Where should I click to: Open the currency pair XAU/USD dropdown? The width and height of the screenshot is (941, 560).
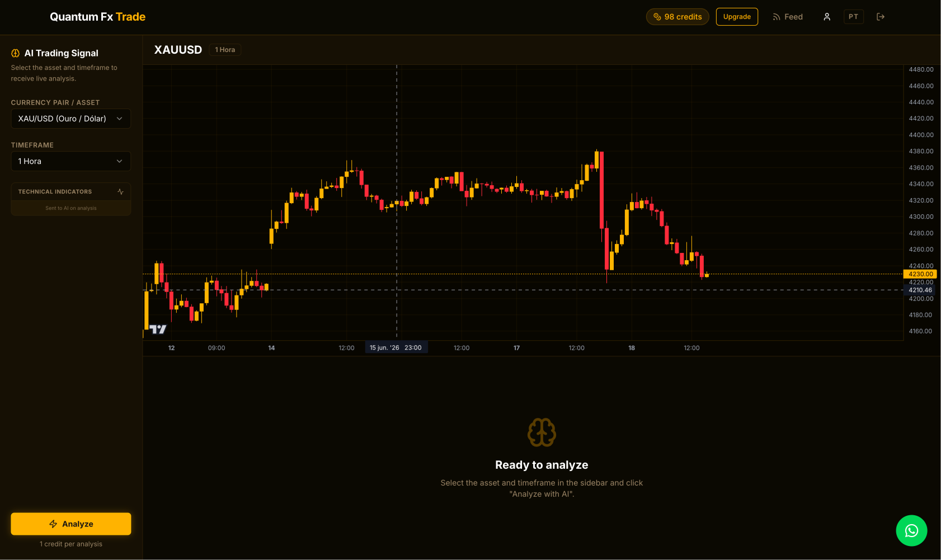[x=71, y=119]
